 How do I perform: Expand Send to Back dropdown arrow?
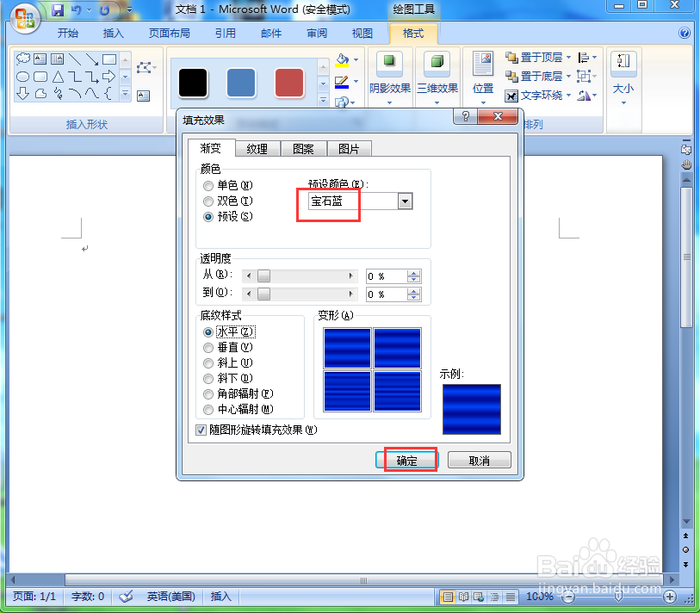(569, 77)
